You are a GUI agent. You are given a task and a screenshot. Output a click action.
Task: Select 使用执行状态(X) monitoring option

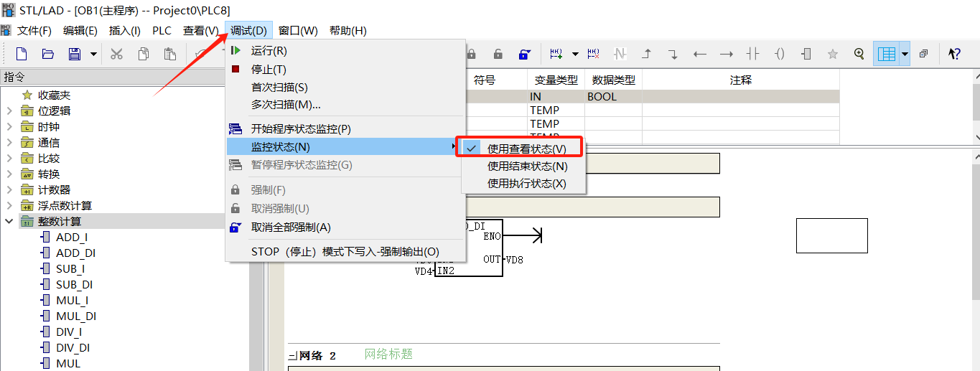click(x=523, y=183)
